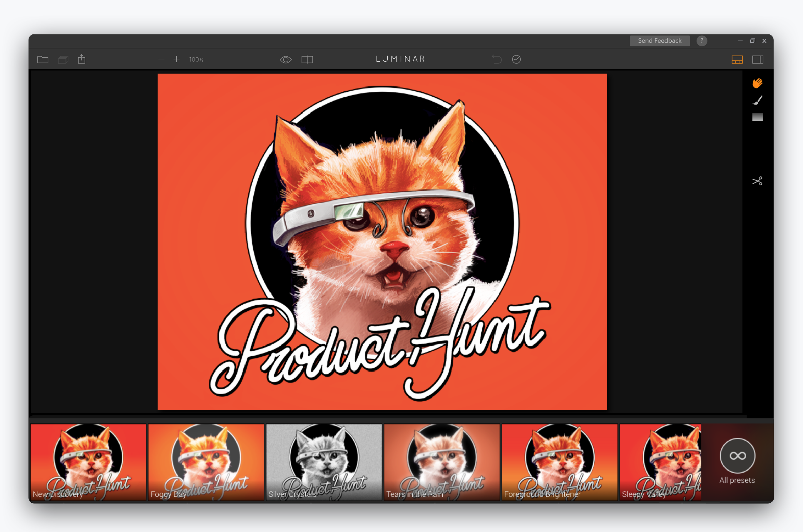Toggle the presets panel layout
The height and width of the screenshot is (532, 803).
(x=737, y=60)
